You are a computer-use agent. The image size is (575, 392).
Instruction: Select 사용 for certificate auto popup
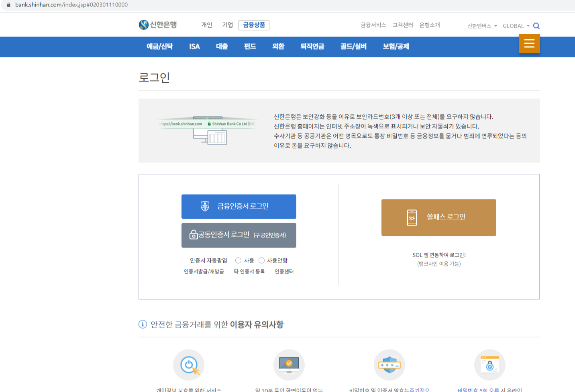(238, 260)
